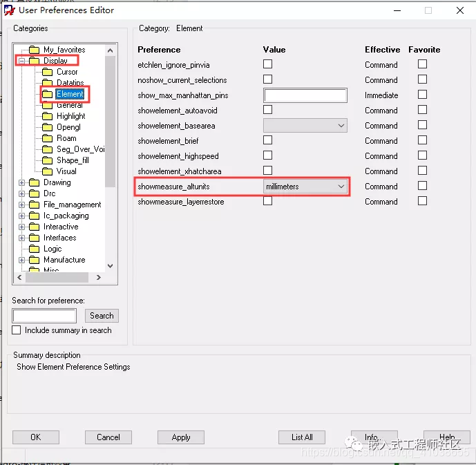This screenshot has width=476, height=465.
Task: Click the Drc folder icon
Action: (x=34, y=193)
